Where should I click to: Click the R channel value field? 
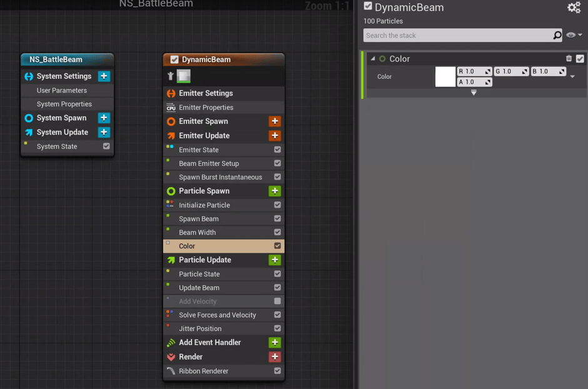point(474,71)
